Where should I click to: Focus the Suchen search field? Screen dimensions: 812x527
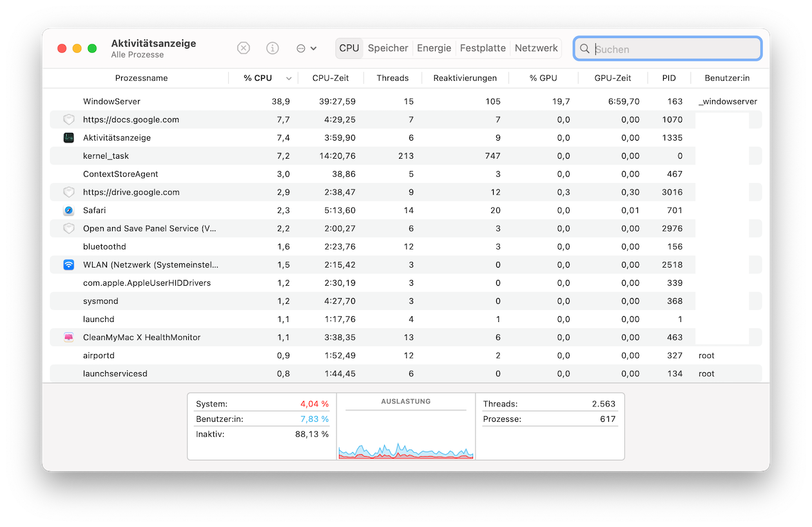pos(668,49)
